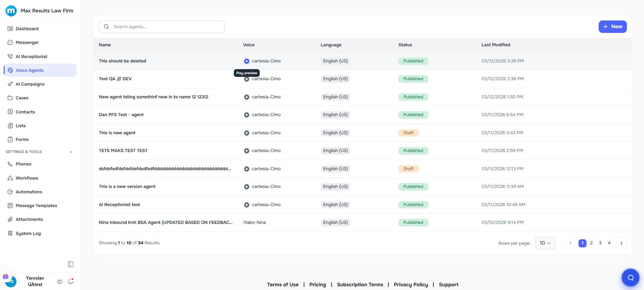Screen dimensions: 644x290
Task: Open the AI Receptionist menu item
Action: 31,56
